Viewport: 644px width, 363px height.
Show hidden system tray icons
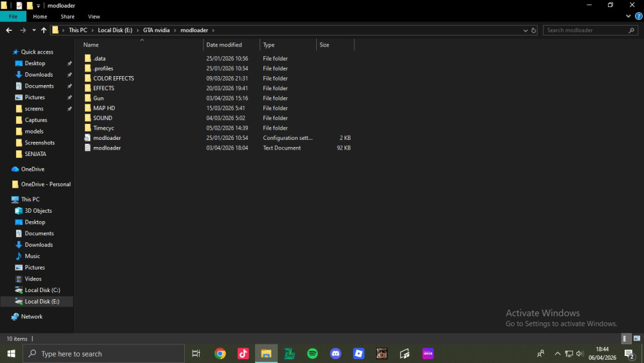click(x=557, y=353)
